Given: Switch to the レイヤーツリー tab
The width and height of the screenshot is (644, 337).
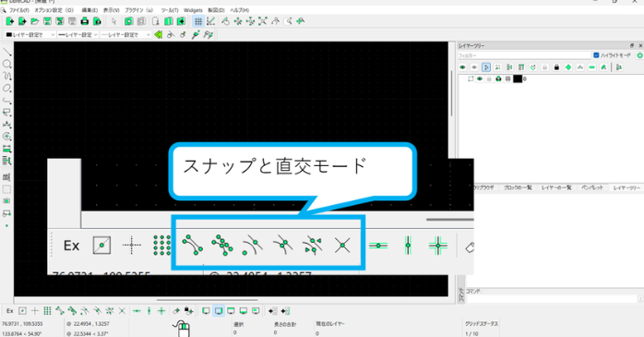Looking at the screenshot, I should 626,187.
